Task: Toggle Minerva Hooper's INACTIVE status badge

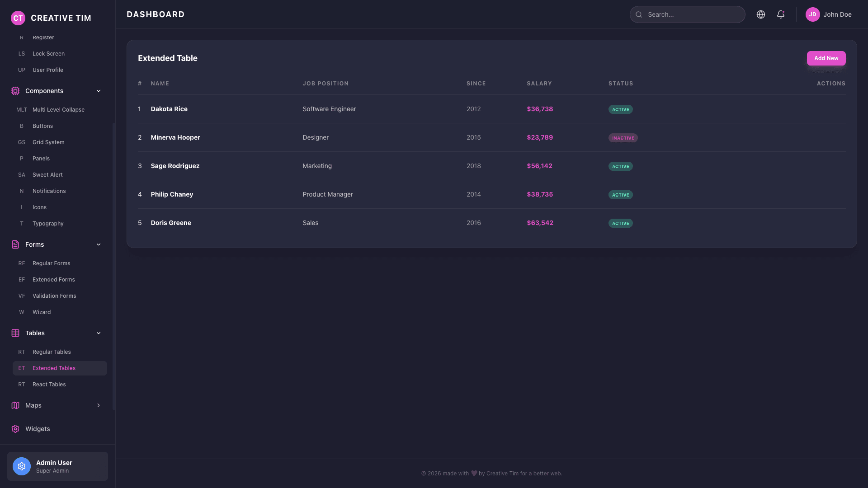Action: [x=623, y=137]
